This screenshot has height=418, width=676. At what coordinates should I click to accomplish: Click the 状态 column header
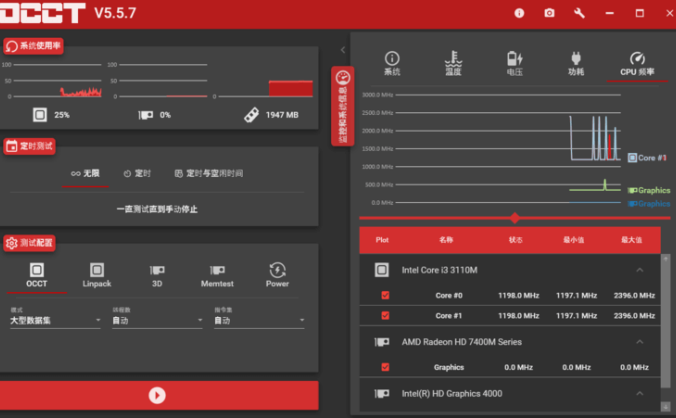point(516,240)
